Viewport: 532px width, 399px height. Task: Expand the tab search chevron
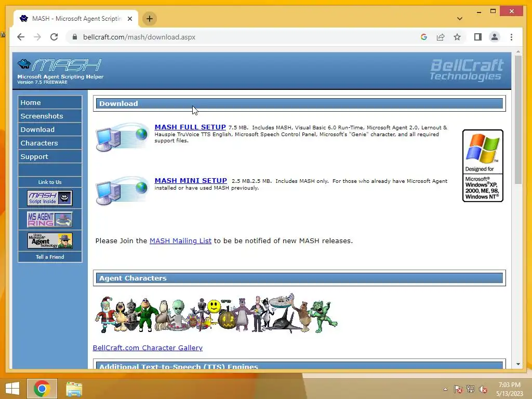(x=459, y=19)
